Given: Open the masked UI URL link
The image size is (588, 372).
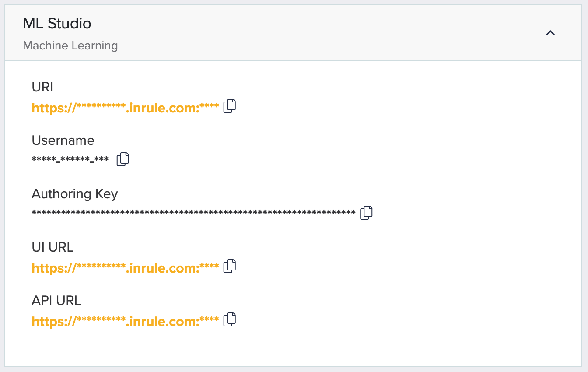Looking at the screenshot, I should tap(125, 268).
